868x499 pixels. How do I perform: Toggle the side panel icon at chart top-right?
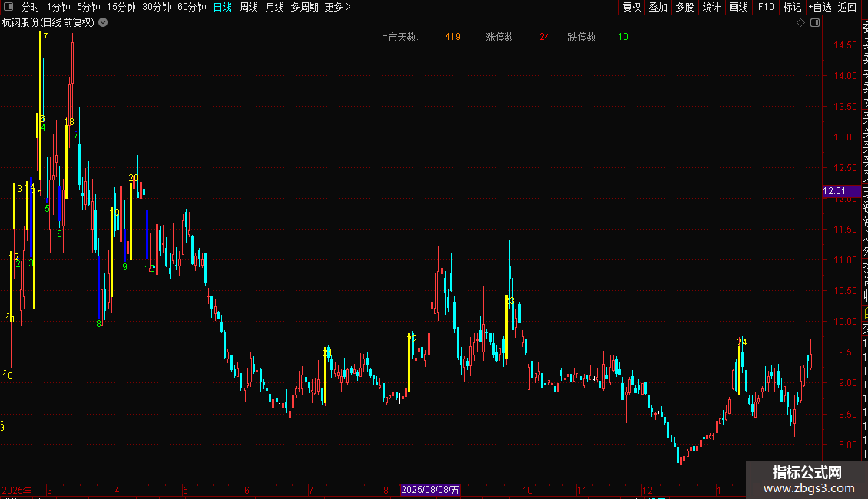coord(815,22)
